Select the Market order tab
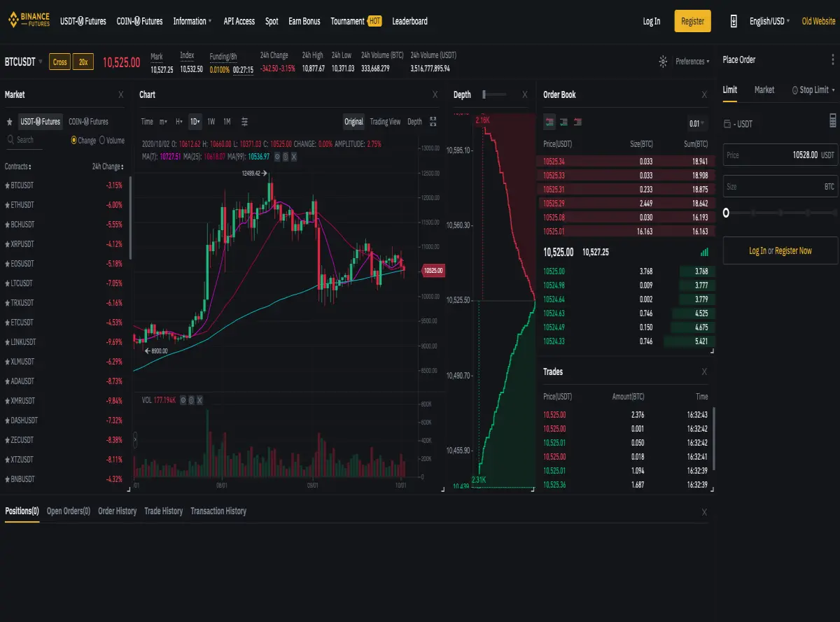The width and height of the screenshot is (840, 622). 764,90
